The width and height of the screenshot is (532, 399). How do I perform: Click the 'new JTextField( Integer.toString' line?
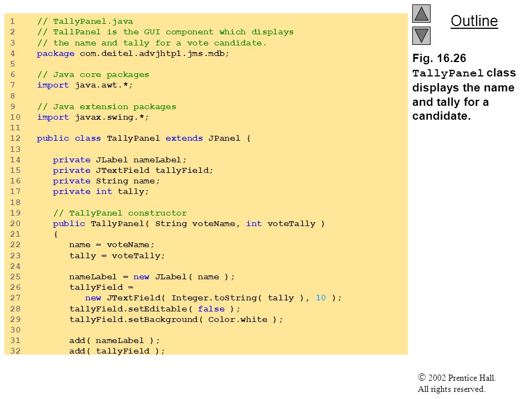tap(213, 298)
